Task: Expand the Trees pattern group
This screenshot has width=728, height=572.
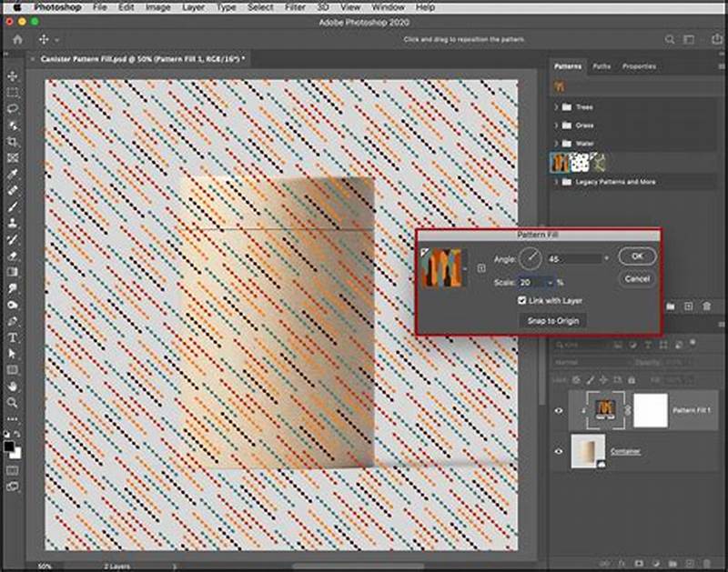Action: coord(555,107)
